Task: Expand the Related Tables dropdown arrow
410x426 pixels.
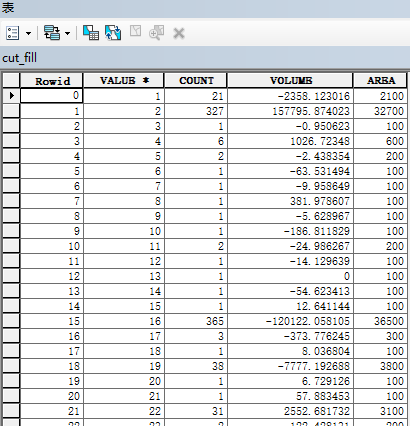Action: pos(67,33)
